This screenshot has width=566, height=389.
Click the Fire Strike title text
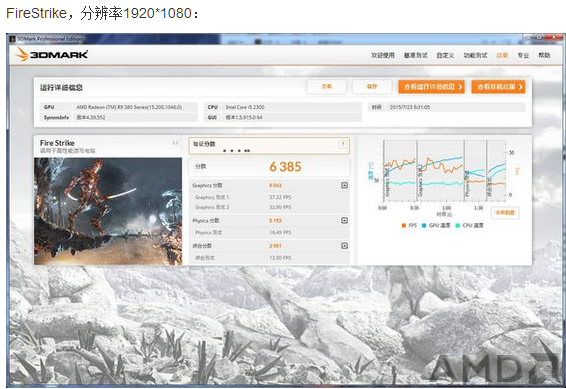click(x=57, y=143)
